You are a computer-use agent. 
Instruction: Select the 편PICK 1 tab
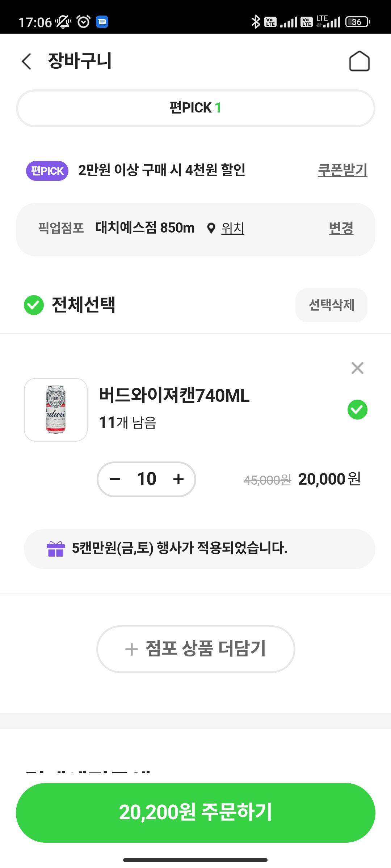coord(195,108)
